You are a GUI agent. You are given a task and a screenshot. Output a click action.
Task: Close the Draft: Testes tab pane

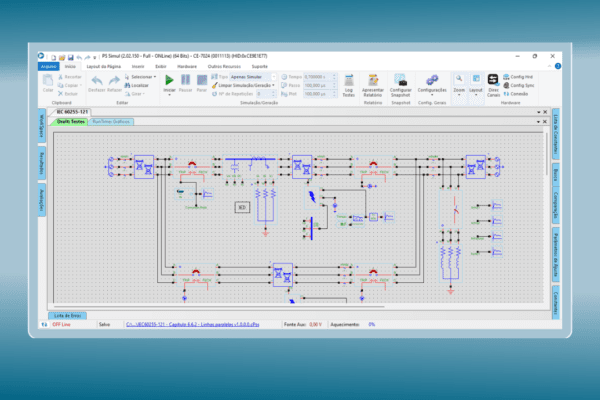tap(545, 122)
